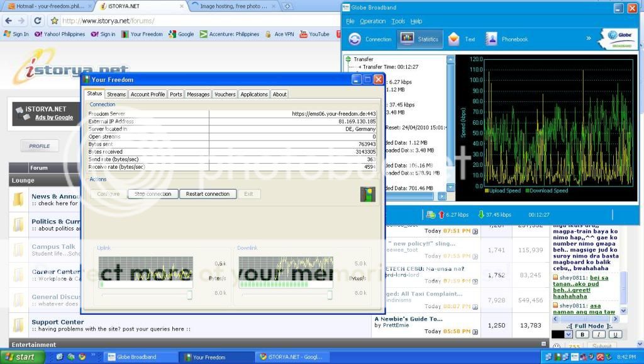Viewport: 644px width, 364px height.
Task: Open the YouTube bookmark icon
Action: pyautogui.click(x=304, y=34)
